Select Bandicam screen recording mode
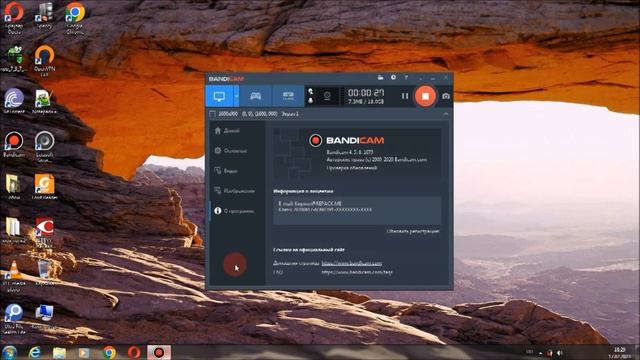The image size is (640, 360). pyautogui.click(x=219, y=96)
